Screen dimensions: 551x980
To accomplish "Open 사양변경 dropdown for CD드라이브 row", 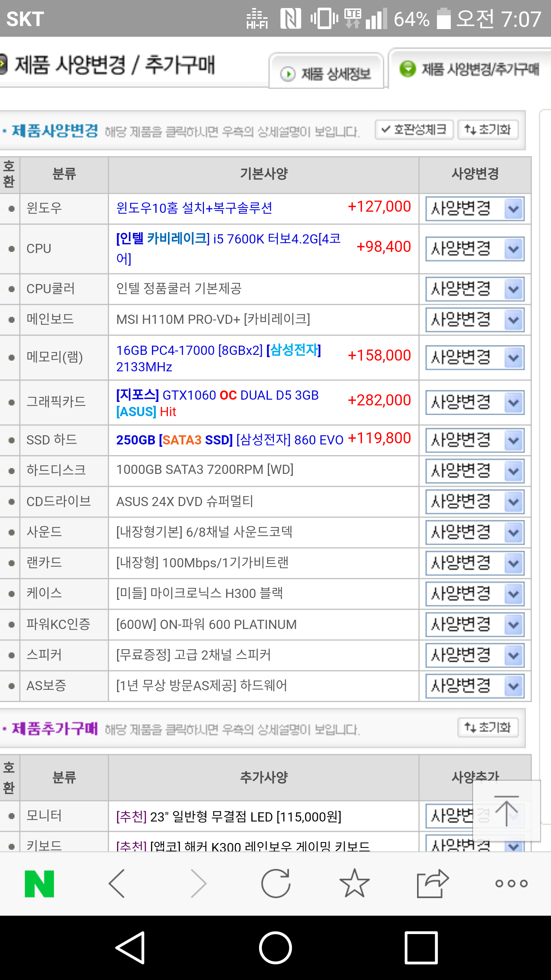I will (x=475, y=501).
